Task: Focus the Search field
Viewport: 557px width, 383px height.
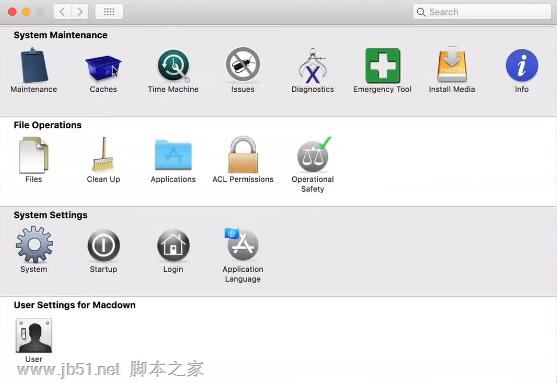Action: 482,12
